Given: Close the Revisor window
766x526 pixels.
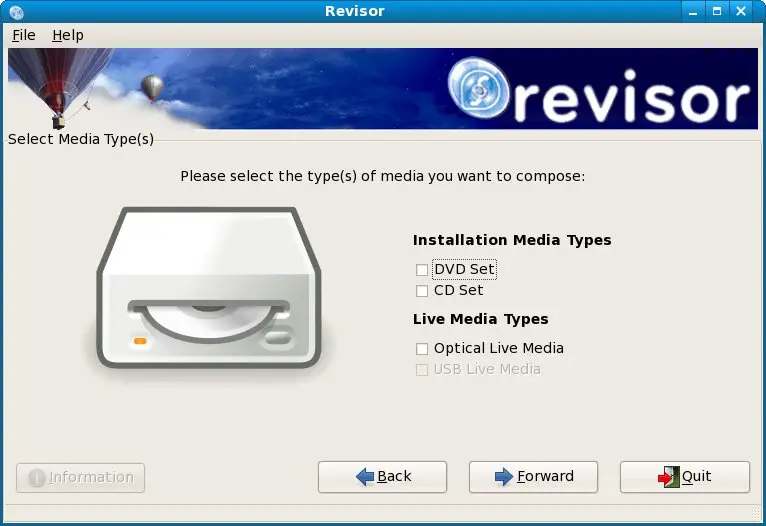Looking at the screenshot, I should [x=743, y=12].
